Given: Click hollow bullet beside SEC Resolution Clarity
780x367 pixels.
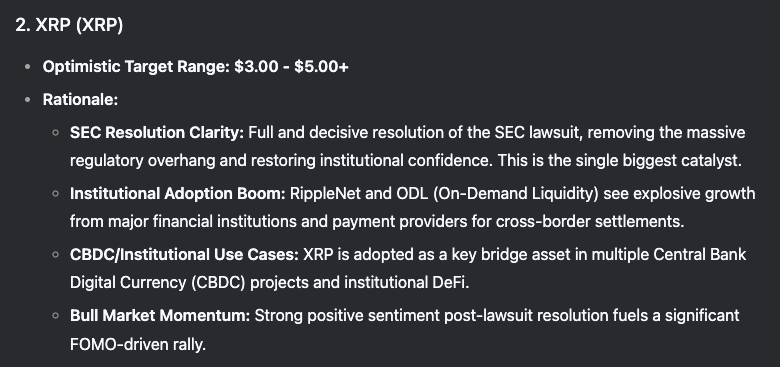Looking at the screenshot, I should 56,133.
